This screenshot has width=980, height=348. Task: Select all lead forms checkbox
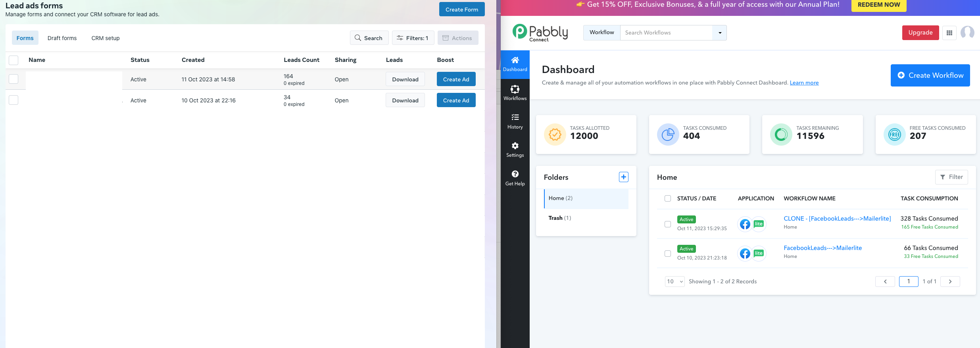click(x=13, y=60)
